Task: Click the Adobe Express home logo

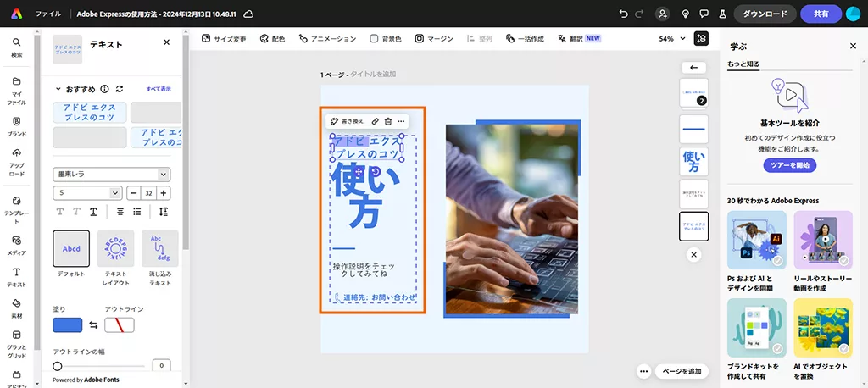Action: (17, 14)
